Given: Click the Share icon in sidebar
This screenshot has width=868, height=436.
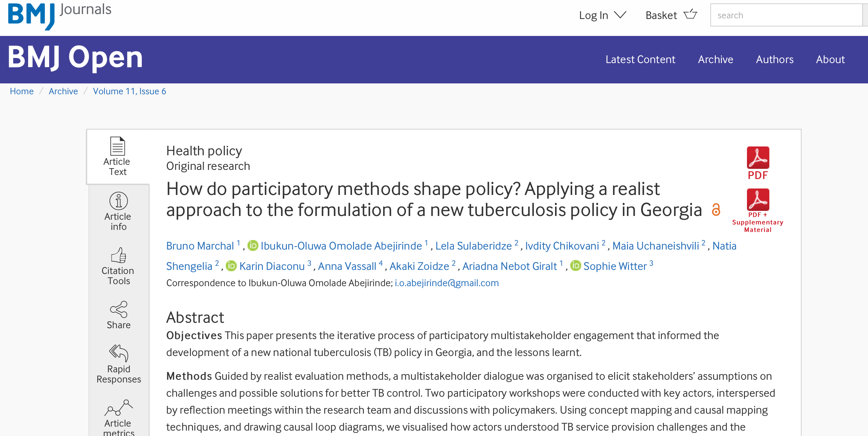Looking at the screenshot, I should click(118, 309).
